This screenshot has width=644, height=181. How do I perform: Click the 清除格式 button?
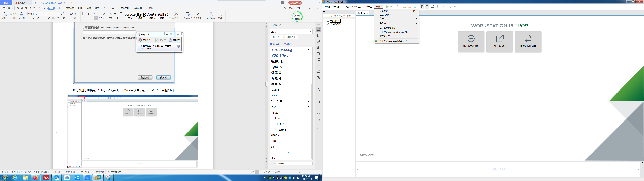tap(291, 37)
